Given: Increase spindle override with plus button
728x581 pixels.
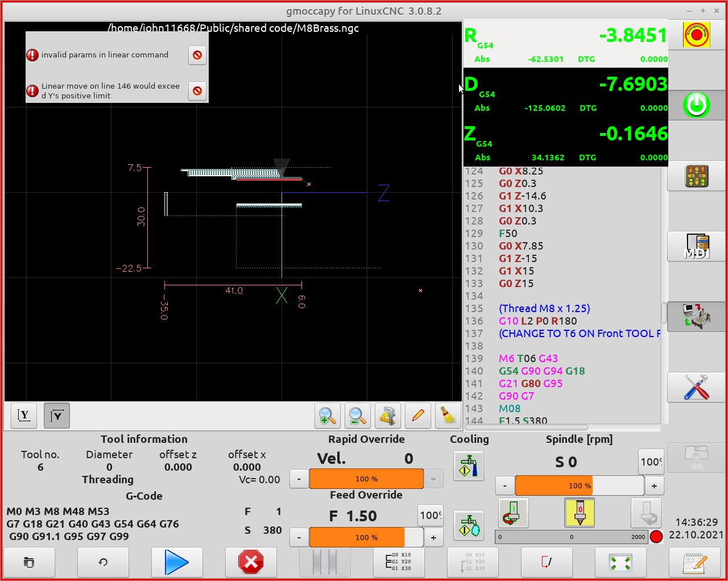Looking at the screenshot, I should pos(654,486).
